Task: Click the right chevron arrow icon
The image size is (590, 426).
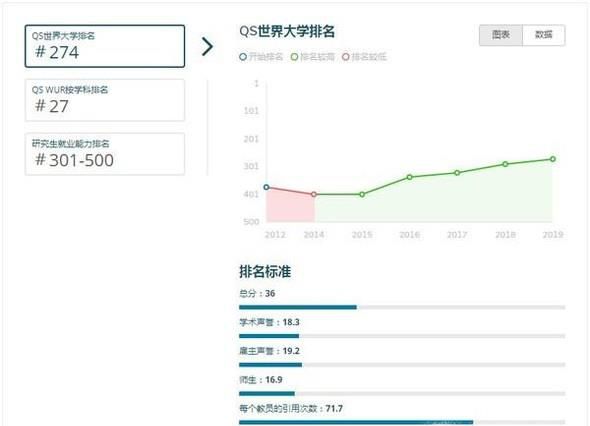Action: [207, 47]
